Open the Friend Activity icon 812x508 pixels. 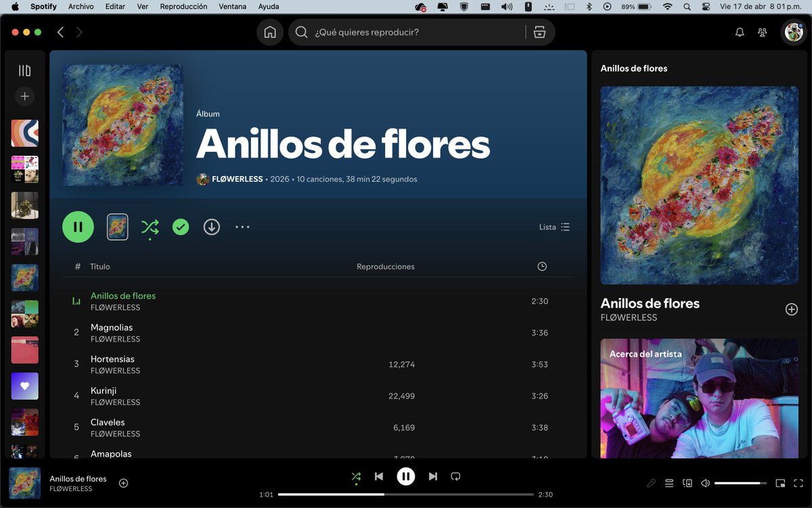[763, 33]
